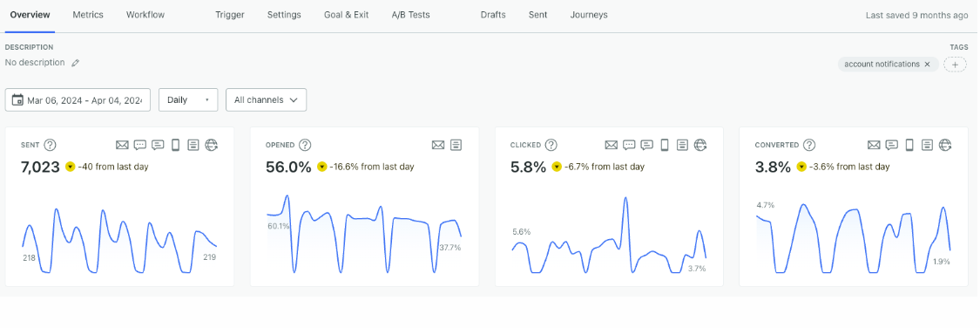The width and height of the screenshot is (980, 328).
Task: Click the SENT sparkline chart
Action: point(119,241)
